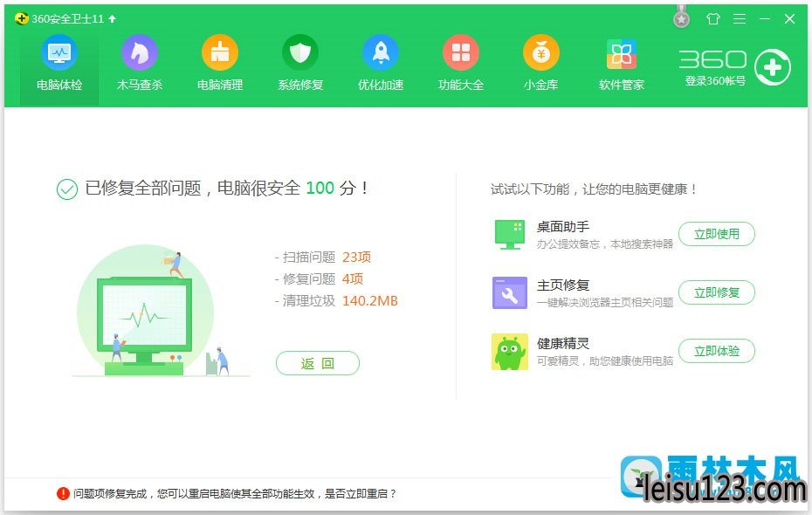
Task: Click 立即修复 for 主页修复
Action: pyautogui.click(x=717, y=292)
